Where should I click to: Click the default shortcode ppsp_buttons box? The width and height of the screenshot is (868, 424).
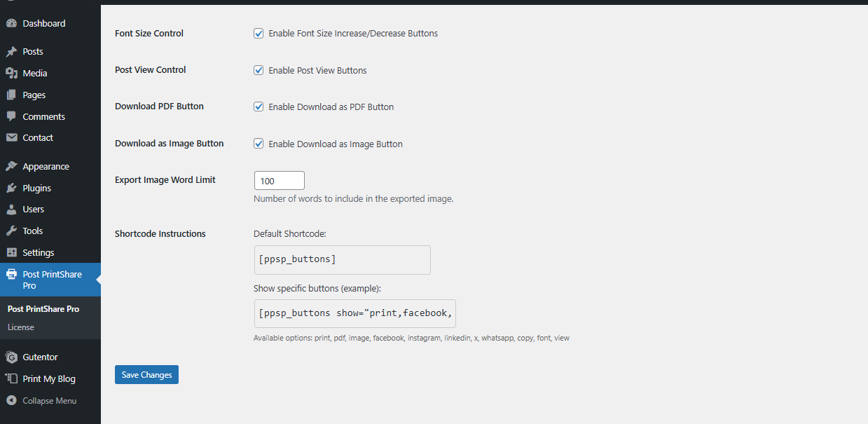tap(341, 260)
